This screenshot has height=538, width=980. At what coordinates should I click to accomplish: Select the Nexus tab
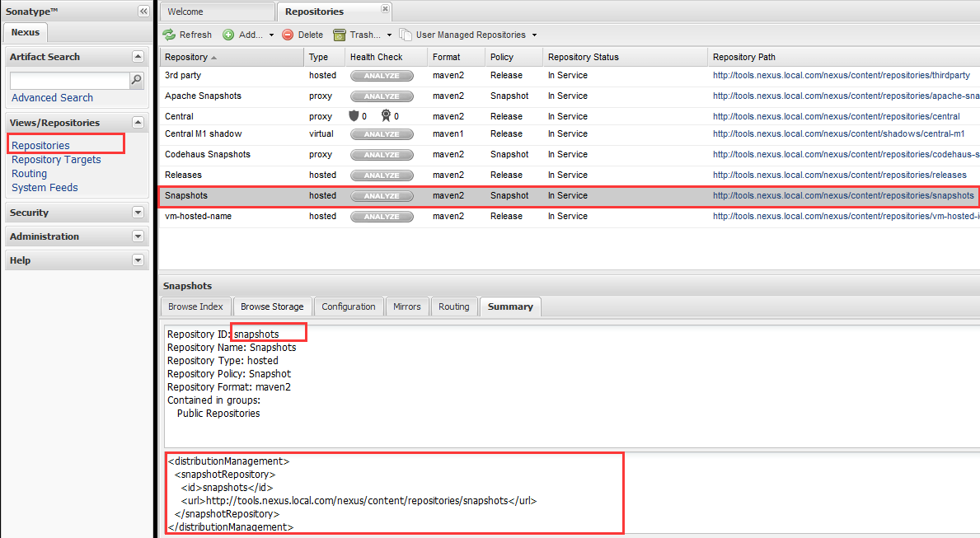point(25,32)
